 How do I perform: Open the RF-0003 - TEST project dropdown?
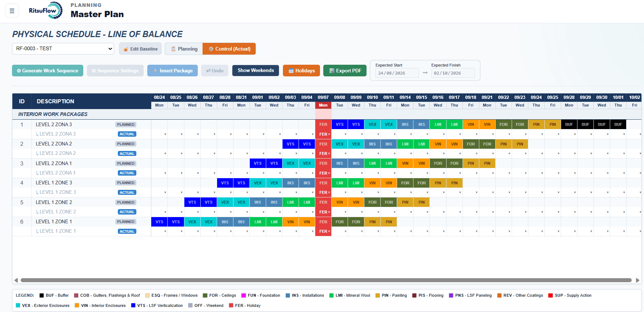(63, 49)
